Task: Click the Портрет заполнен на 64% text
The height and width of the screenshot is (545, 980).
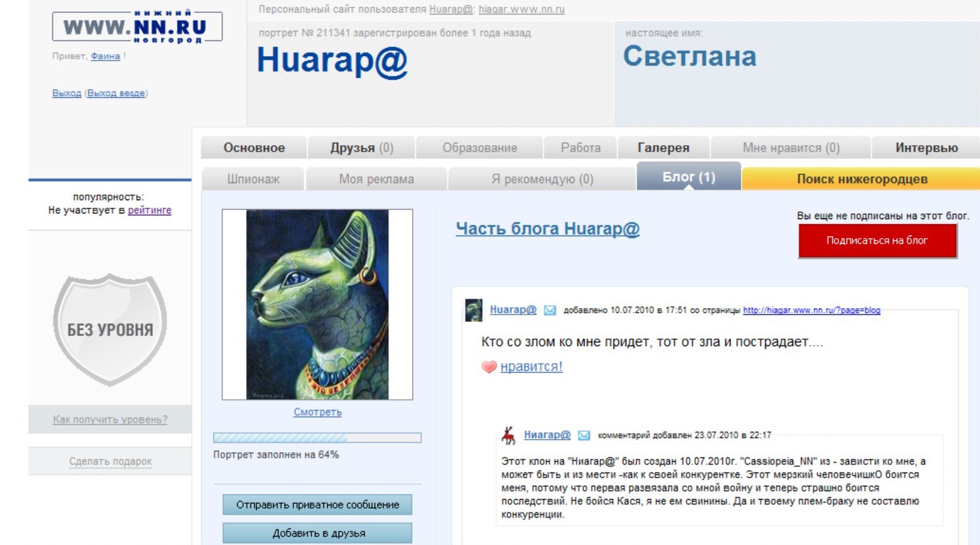Action: pos(275,455)
